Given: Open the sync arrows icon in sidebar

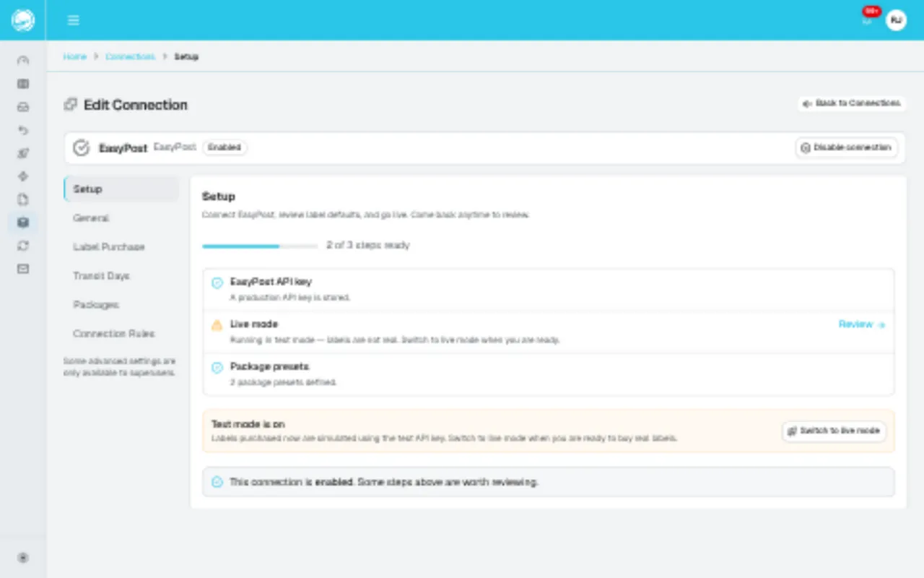Looking at the screenshot, I should (x=23, y=246).
